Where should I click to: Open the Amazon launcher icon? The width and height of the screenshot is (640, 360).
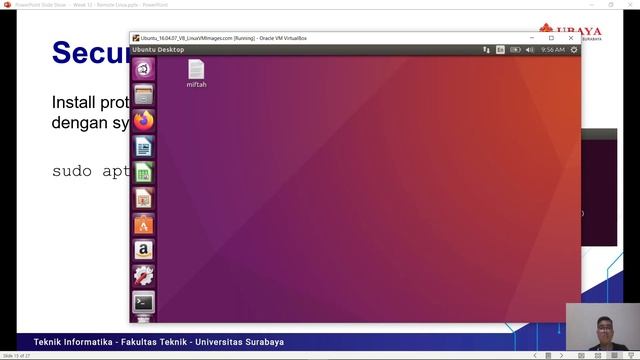coord(143,250)
